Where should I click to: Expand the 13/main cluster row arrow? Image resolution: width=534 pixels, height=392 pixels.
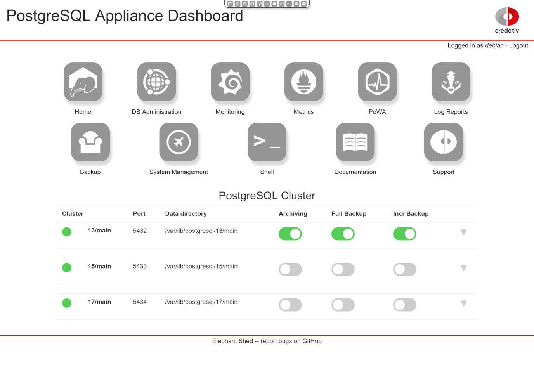coord(463,232)
